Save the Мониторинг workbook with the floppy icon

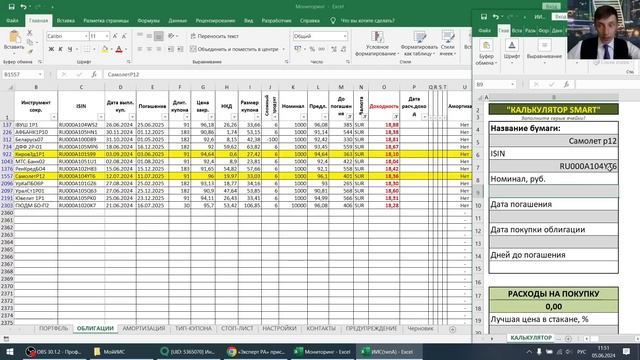(11, 7)
